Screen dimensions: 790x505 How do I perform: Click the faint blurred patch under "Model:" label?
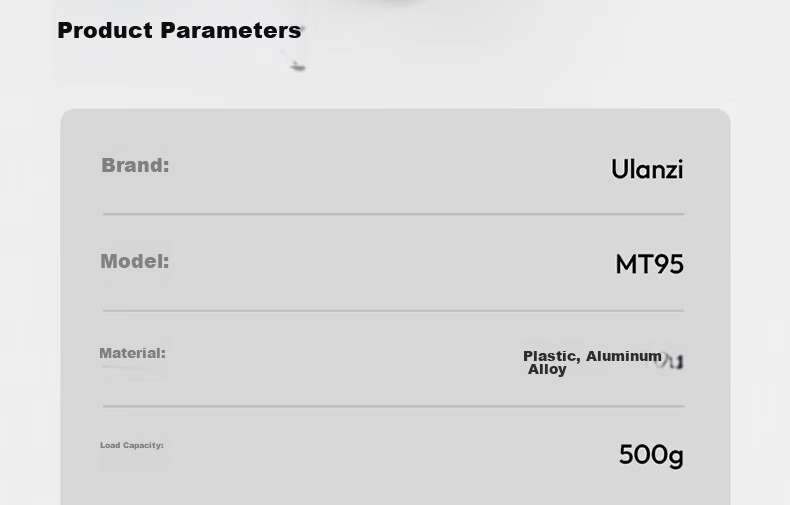[135, 278]
